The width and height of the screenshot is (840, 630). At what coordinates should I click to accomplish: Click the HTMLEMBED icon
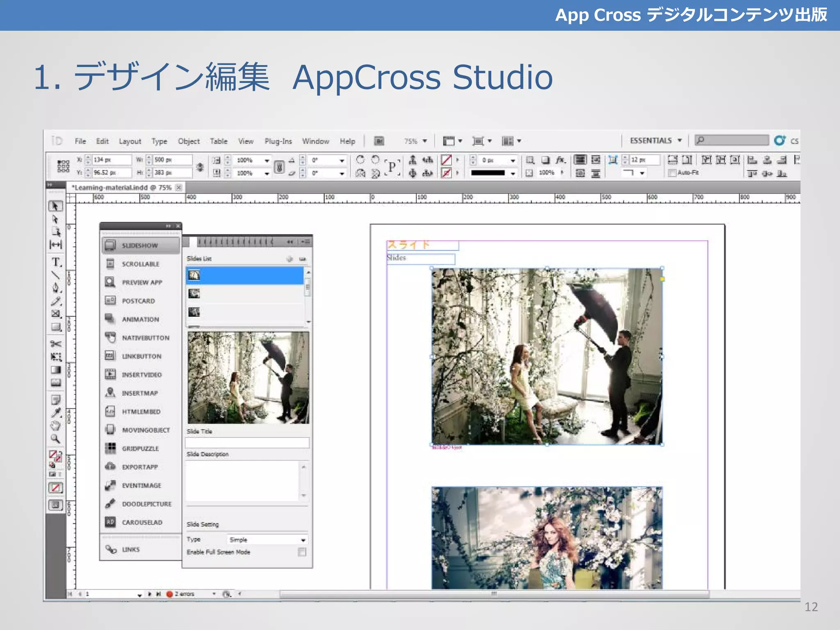pos(110,411)
